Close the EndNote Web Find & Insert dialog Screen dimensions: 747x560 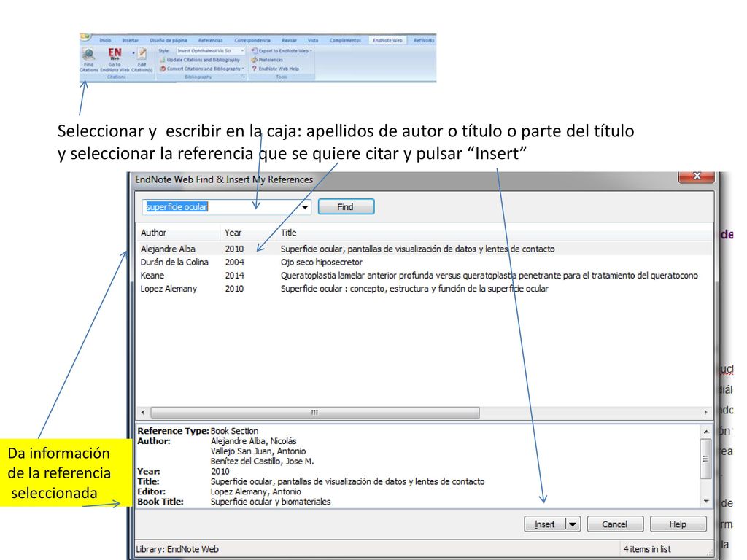pyautogui.click(x=696, y=176)
